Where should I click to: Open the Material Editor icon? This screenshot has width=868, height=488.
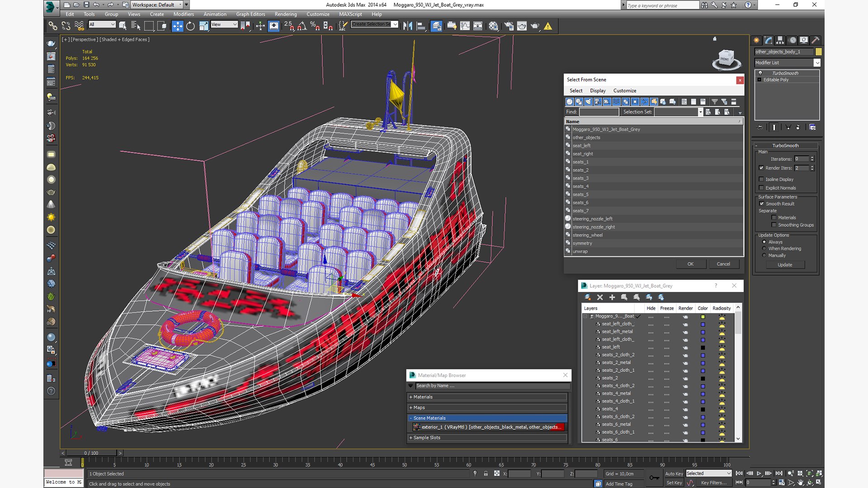493,26
